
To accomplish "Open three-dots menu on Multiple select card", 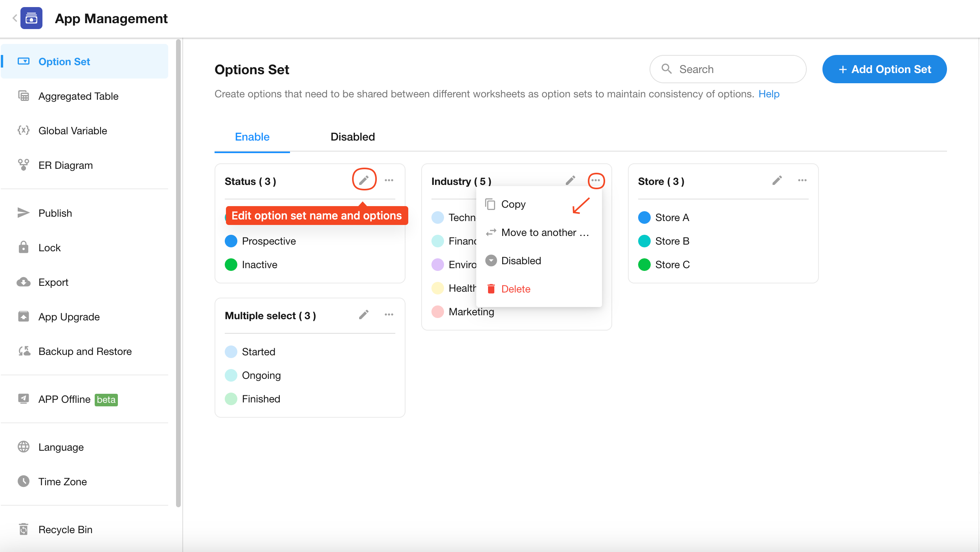I will click(x=389, y=314).
